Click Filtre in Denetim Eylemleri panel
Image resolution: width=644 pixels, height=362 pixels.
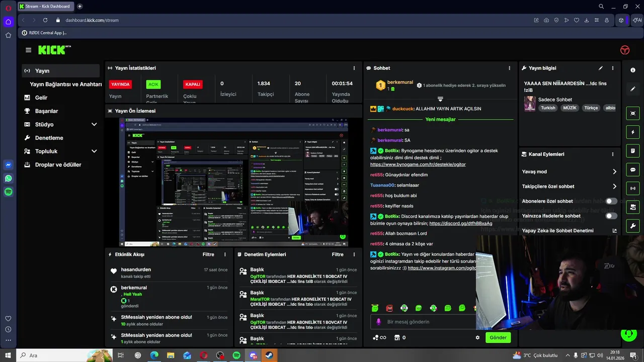pyautogui.click(x=338, y=254)
